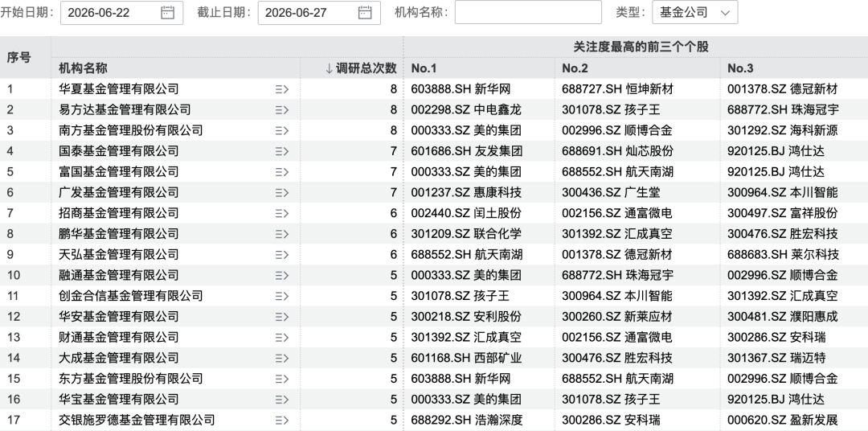Click stock 688772.SH 珠海冠宇 in 易方达 row

[783, 109]
